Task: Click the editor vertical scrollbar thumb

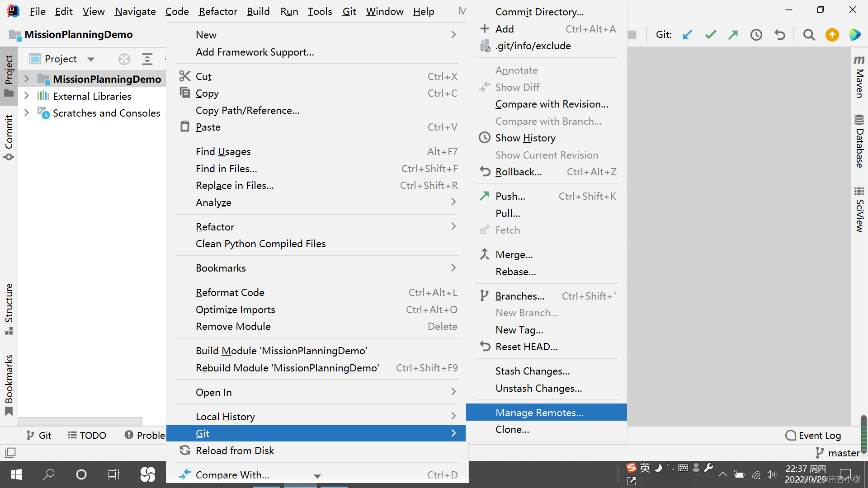Action: [863, 434]
